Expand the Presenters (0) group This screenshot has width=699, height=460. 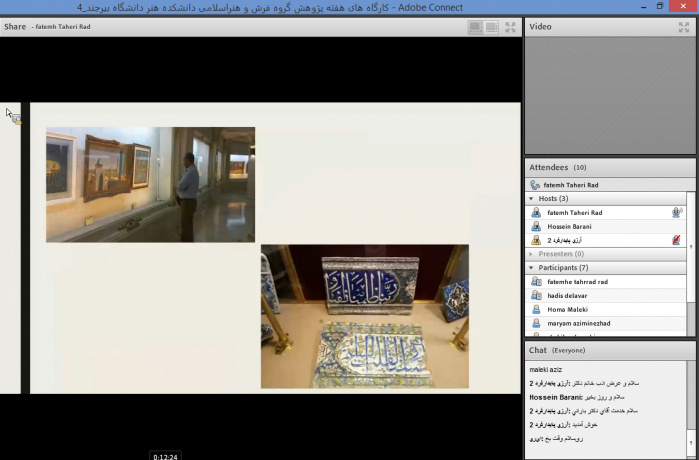(x=532, y=254)
